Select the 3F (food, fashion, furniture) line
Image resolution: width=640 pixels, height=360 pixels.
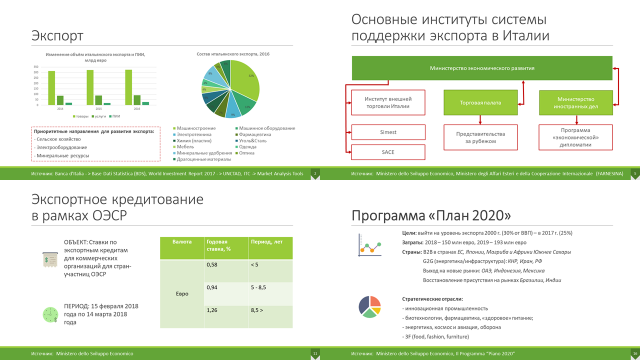436,337
